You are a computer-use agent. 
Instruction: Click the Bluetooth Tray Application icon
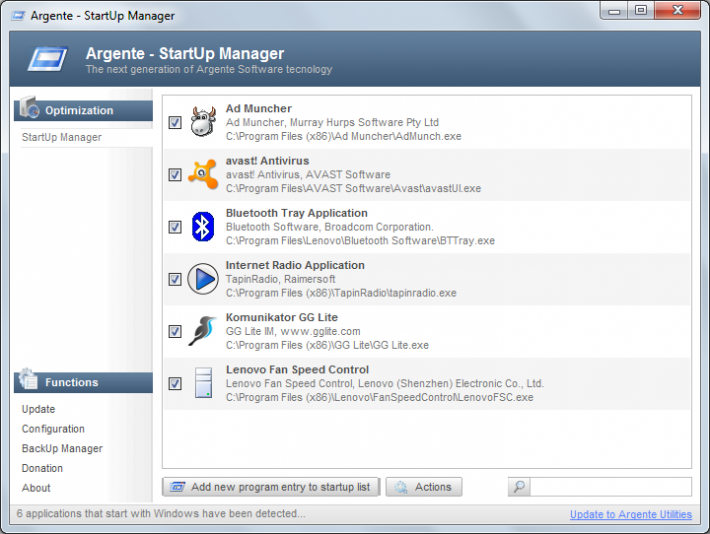point(203,226)
